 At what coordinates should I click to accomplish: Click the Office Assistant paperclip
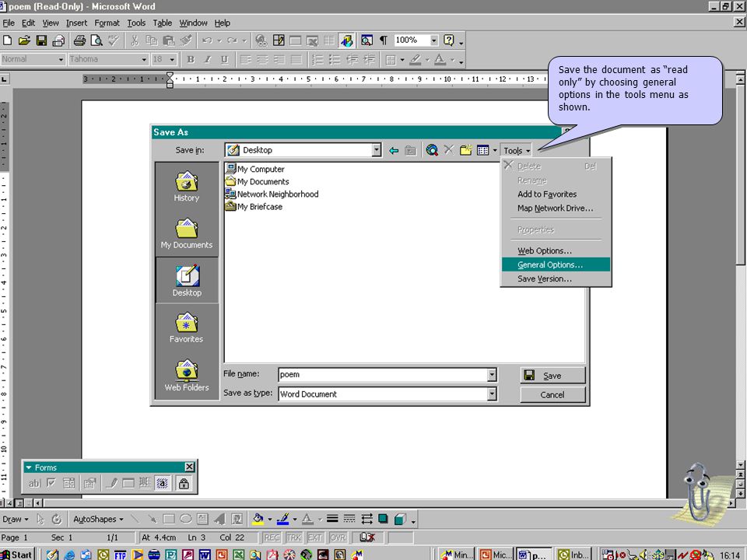click(x=697, y=493)
